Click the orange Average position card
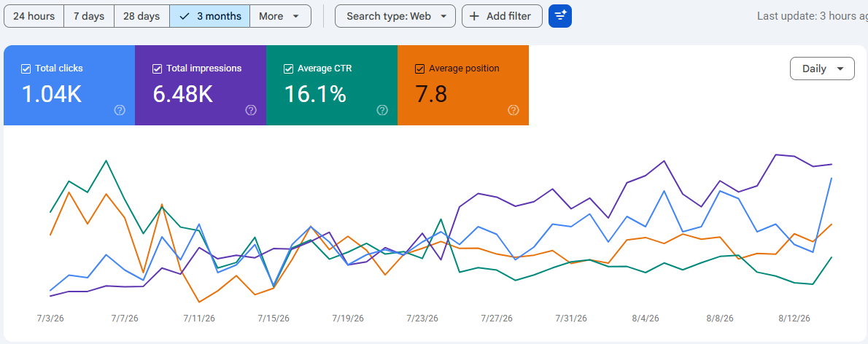Image resolution: width=868 pixels, height=344 pixels. (x=462, y=85)
